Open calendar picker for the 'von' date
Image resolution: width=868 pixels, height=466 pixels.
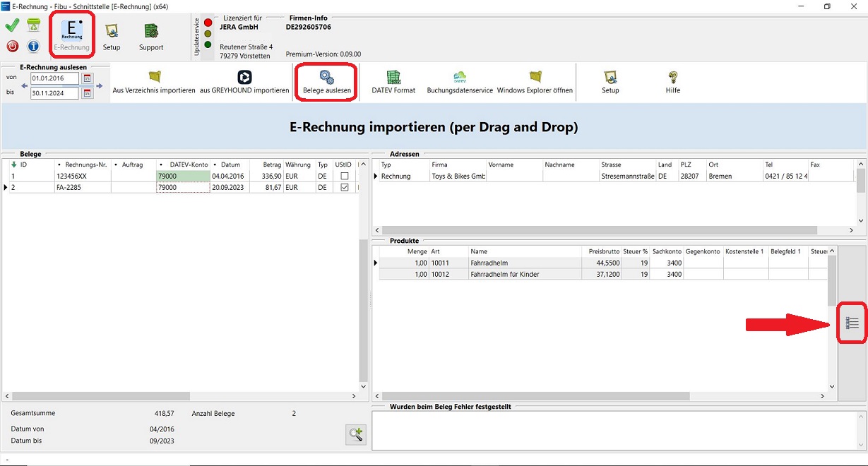(88, 78)
